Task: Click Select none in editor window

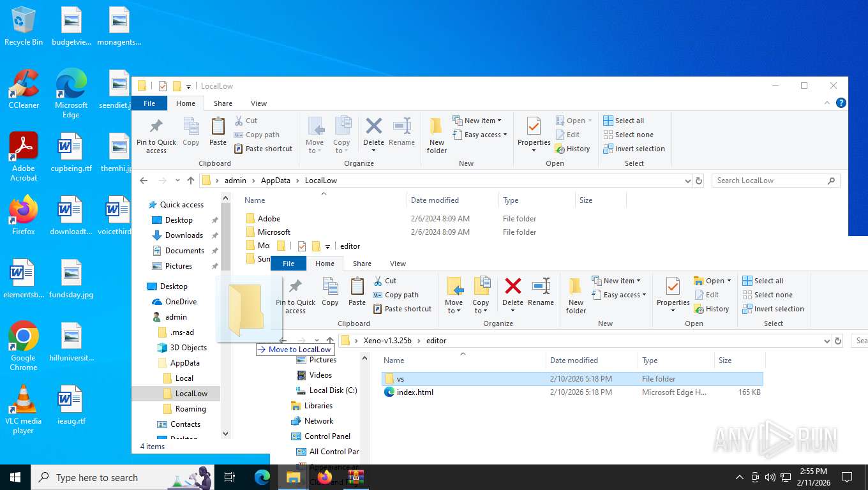Action: [x=768, y=295]
